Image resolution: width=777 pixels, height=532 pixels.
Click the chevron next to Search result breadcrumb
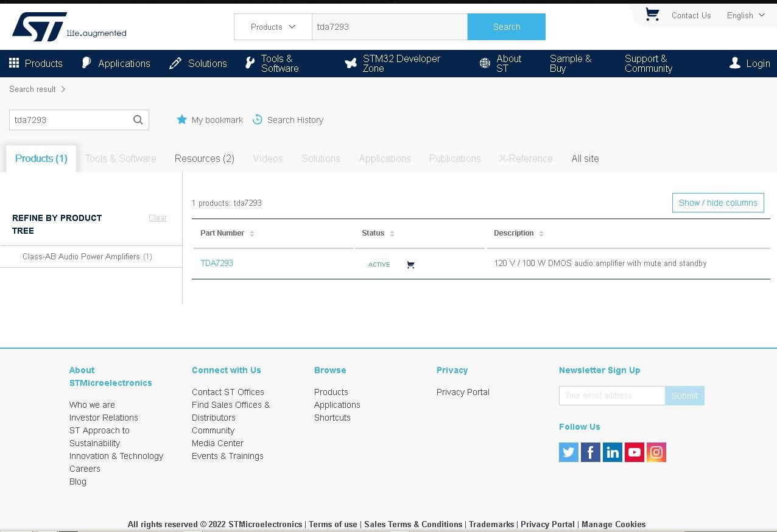pyautogui.click(x=63, y=89)
